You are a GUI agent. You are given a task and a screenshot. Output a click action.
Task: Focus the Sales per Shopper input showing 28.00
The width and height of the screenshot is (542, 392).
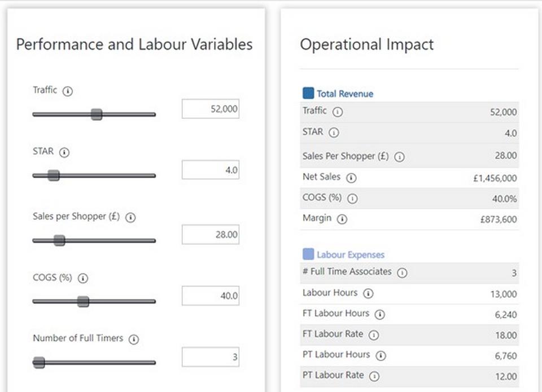210,234
